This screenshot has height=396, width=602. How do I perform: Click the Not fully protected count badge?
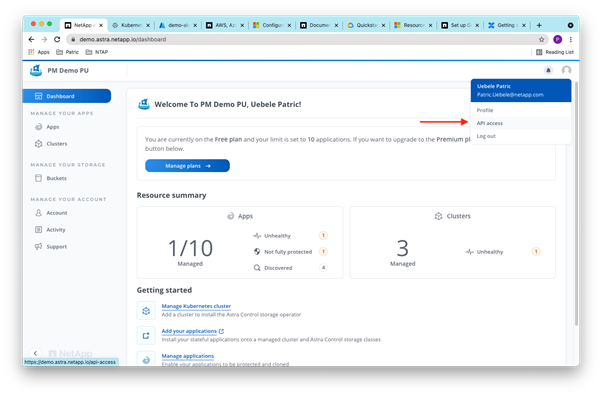[323, 252]
